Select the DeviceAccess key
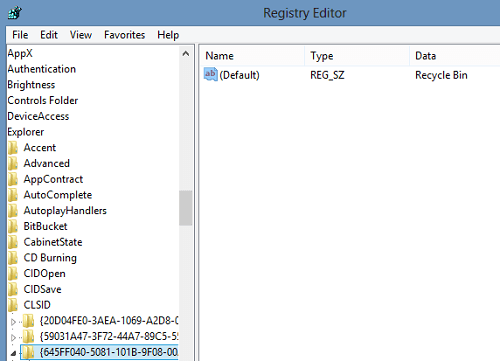500x361 pixels. tap(38, 116)
